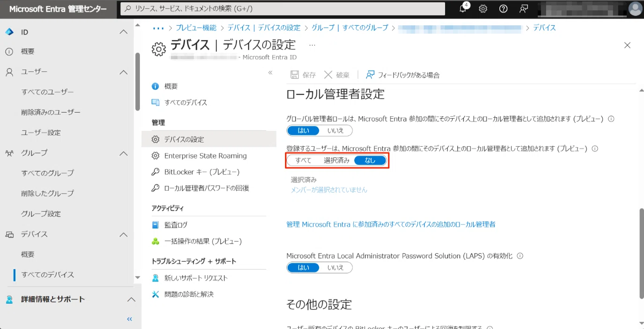The height and width of the screenshot is (329, 644).
Task: Click the feedback icon in top bar
Action: 524,9
